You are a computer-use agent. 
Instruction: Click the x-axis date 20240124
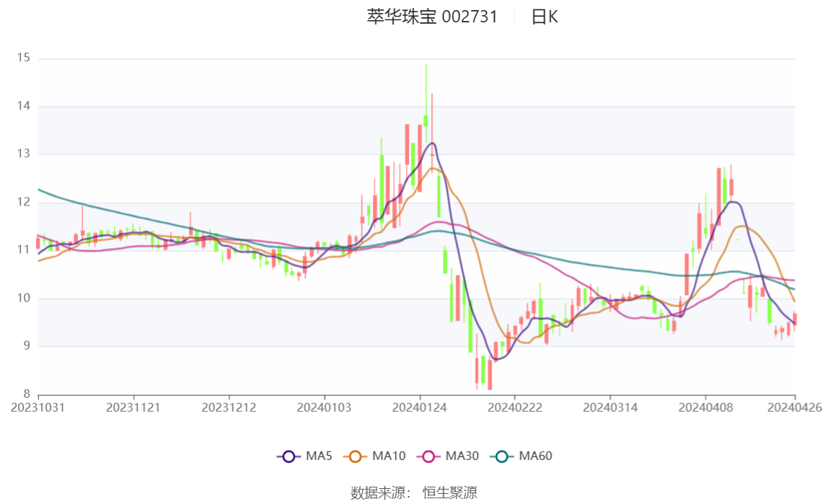pos(419,407)
